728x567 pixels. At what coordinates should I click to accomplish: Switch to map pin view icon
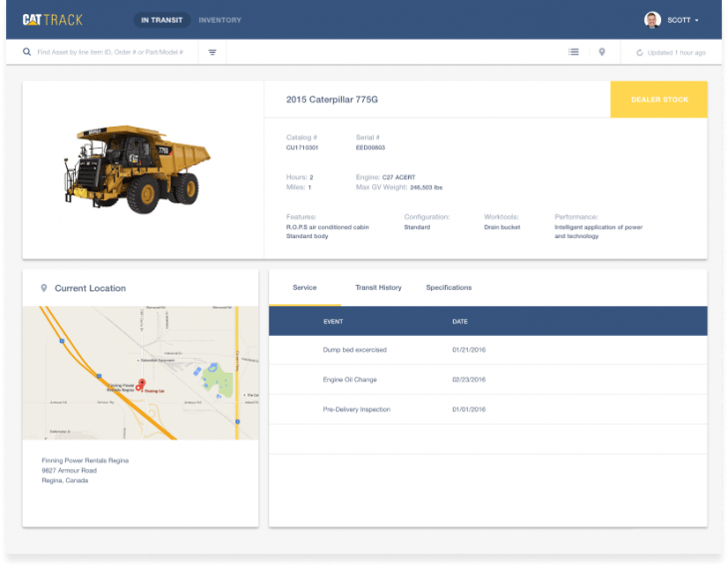(x=601, y=52)
